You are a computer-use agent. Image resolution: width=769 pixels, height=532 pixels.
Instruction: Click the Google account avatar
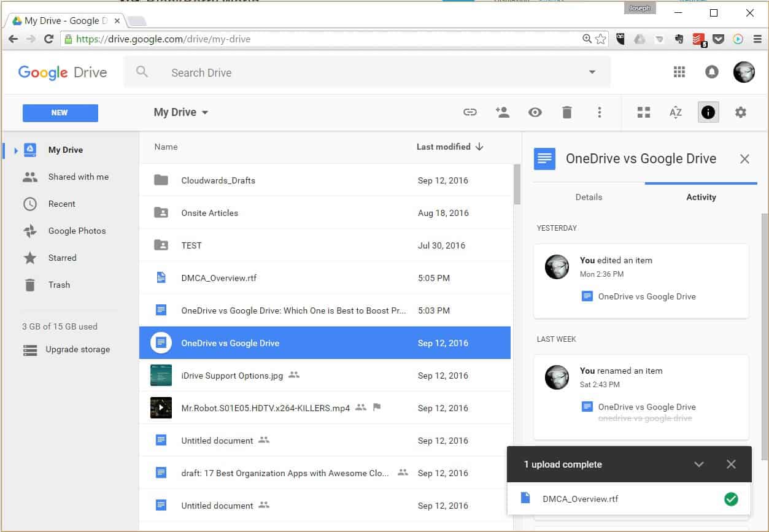[x=744, y=72]
